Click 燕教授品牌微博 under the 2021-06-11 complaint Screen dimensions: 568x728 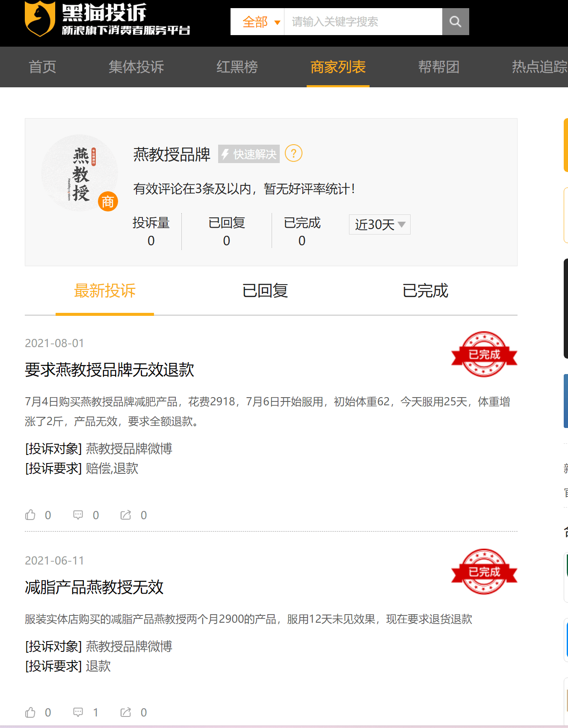click(129, 646)
